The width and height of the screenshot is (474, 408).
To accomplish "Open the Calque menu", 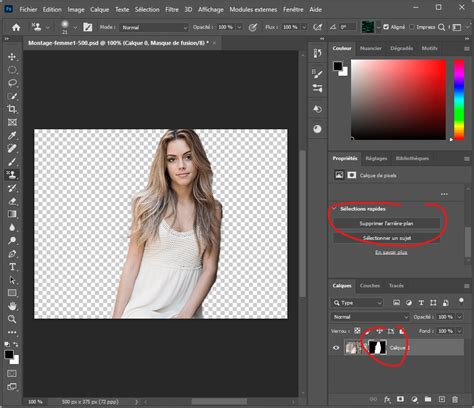I will tap(100, 10).
